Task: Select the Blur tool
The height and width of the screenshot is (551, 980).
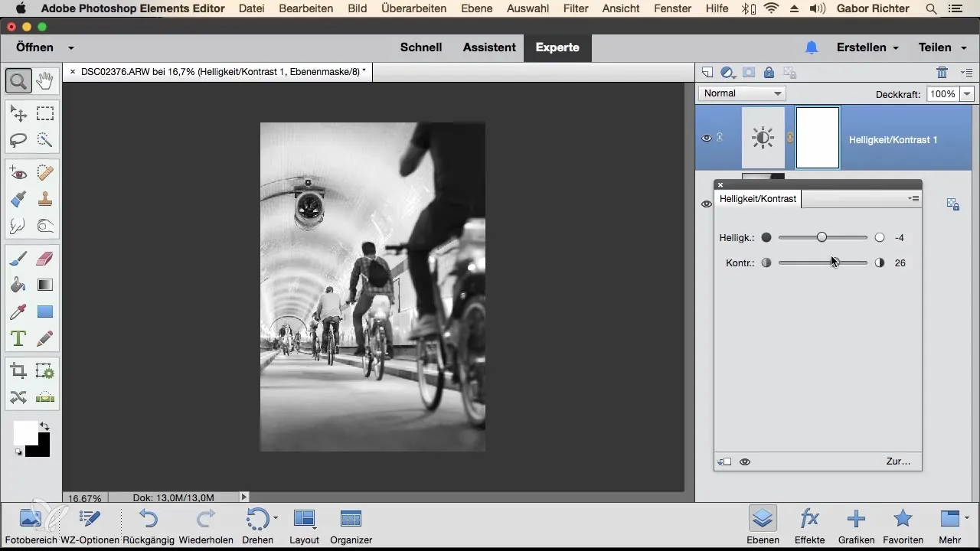Action: pyautogui.click(x=18, y=225)
